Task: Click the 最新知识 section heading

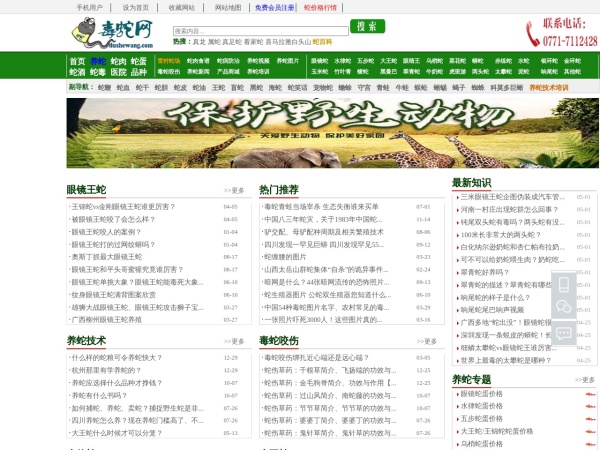Action: (471, 183)
